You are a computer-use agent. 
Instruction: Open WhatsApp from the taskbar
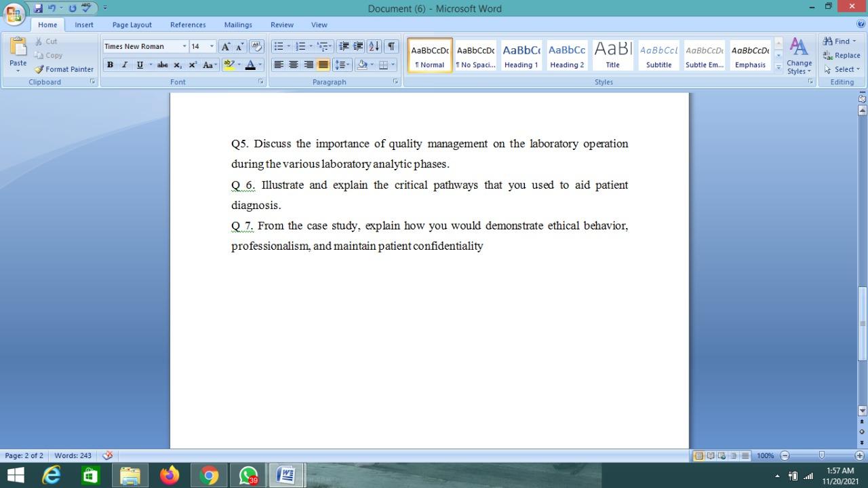248,474
